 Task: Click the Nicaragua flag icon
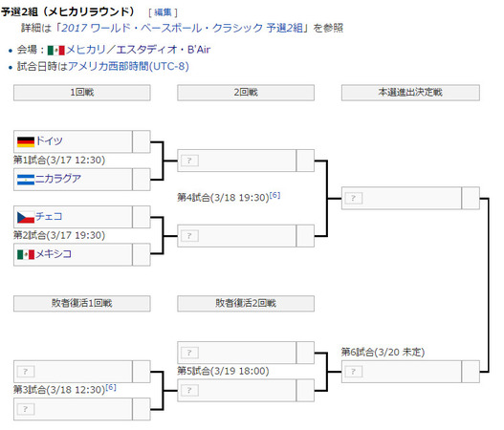point(26,180)
